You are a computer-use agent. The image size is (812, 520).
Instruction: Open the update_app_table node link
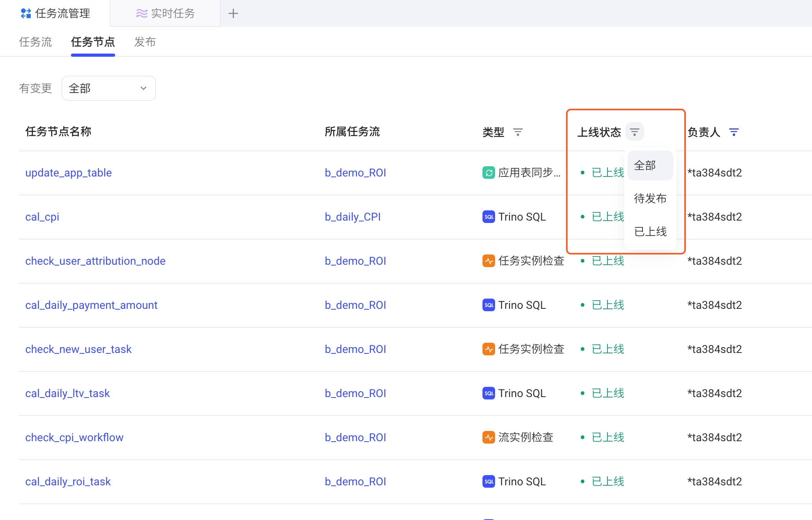69,173
